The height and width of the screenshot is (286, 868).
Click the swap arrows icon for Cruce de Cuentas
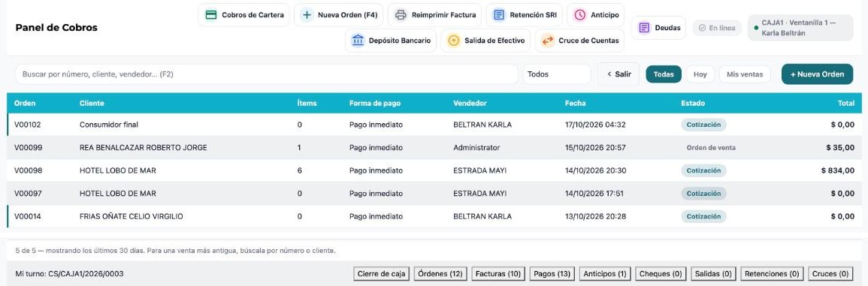coord(548,41)
